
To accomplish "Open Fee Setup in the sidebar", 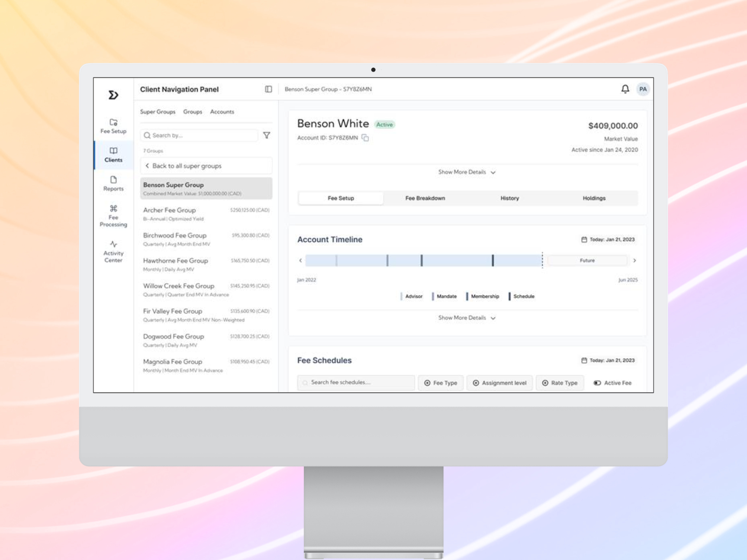I will click(x=113, y=126).
